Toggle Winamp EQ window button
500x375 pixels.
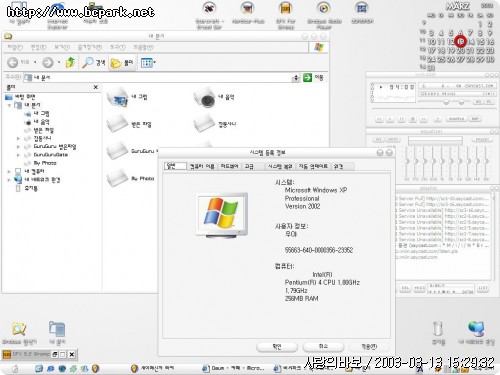click(x=478, y=102)
